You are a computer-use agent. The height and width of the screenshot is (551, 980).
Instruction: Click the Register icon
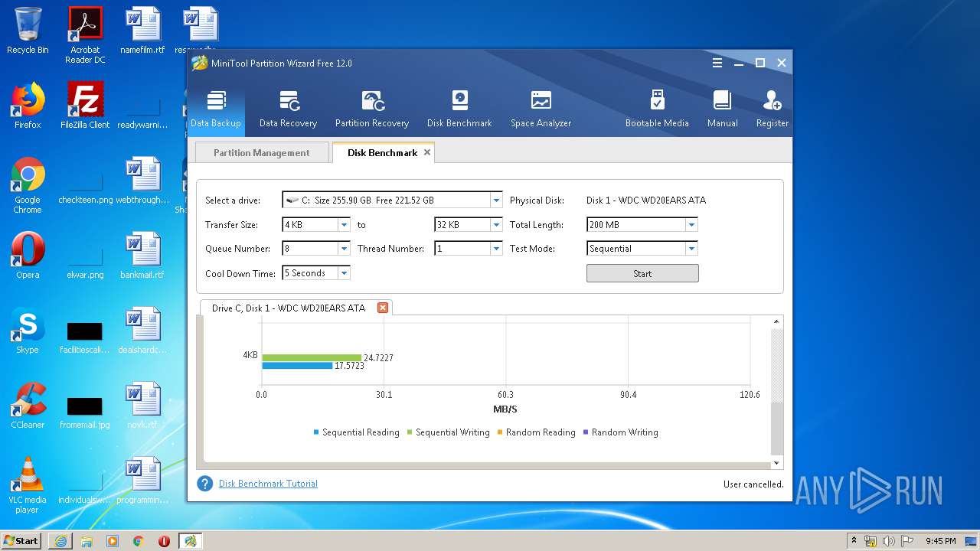772,107
